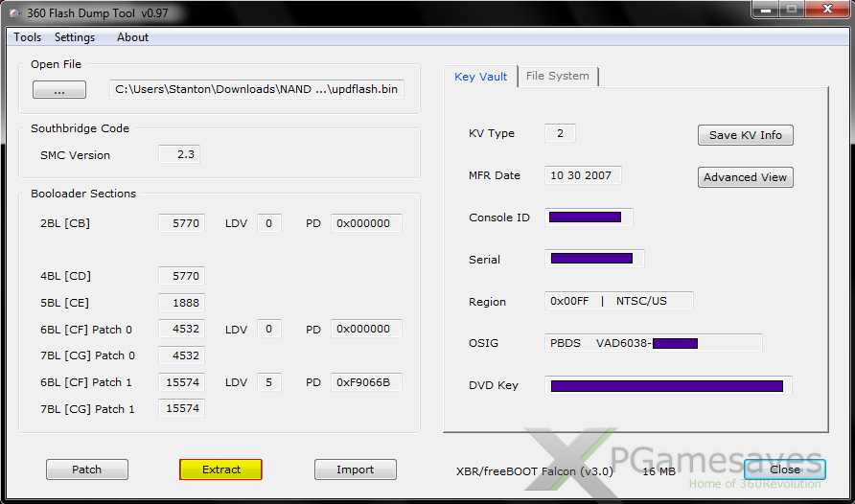This screenshot has height=504, width=855.
Task: Minimize the Flash Dump Tool window
Action: pos(764,11)
